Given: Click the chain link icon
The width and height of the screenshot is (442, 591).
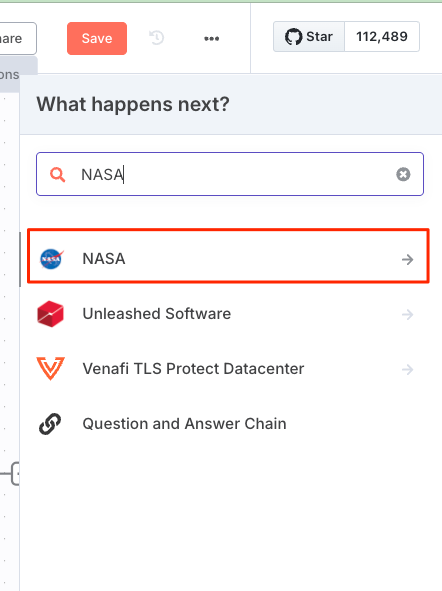Looking at the screenshot, I should click(x=50, y=424).
